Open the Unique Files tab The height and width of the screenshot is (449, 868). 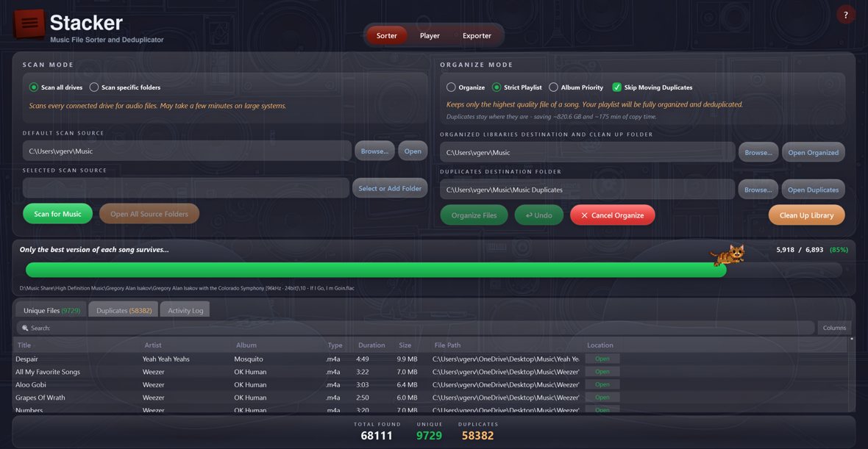point(51,310)
